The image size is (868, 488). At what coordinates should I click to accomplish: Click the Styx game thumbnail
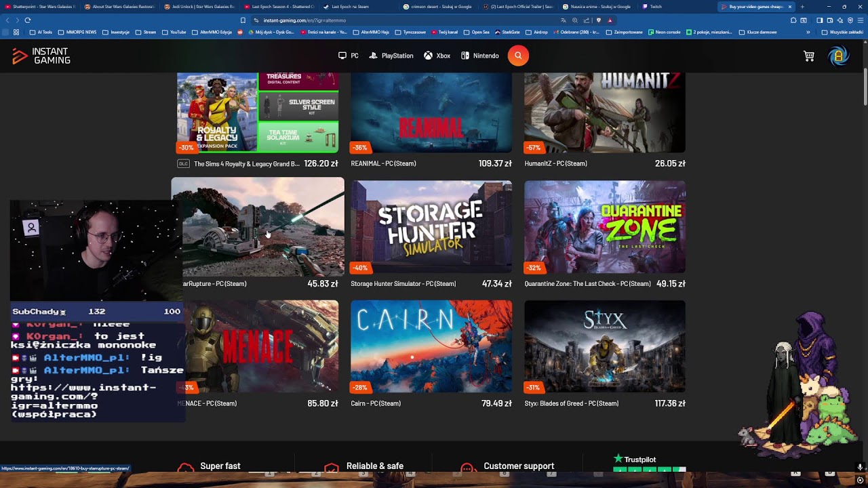[605, 346]
